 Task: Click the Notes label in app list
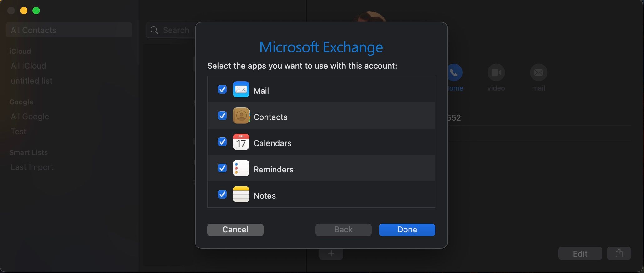click(x=265, y=196)
